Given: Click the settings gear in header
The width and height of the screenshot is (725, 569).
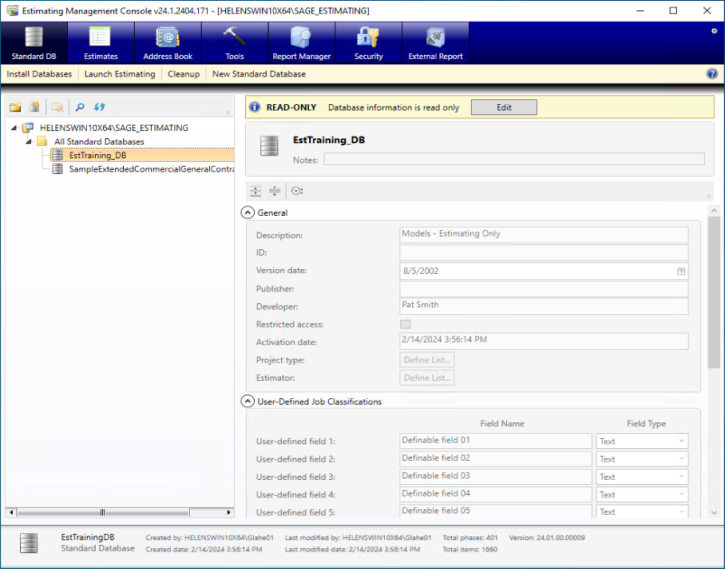Looking at the screenshot, I should 714,31.
